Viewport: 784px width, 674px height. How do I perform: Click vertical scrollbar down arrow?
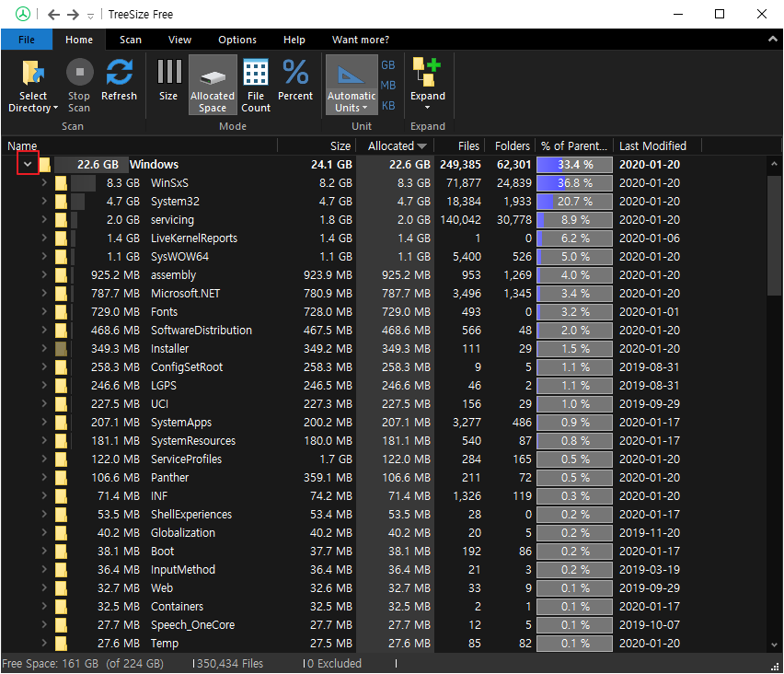(x=774, y=645)
